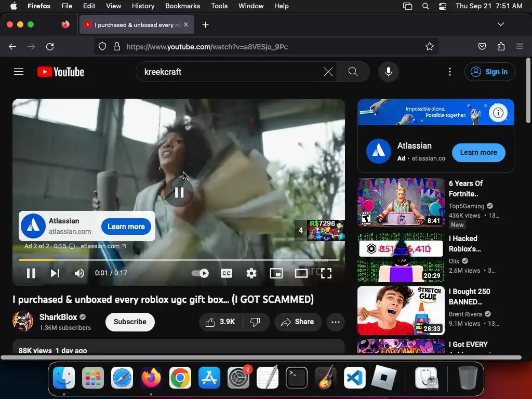Open Spotlight search in menu bar
Viewport: 532px width, 399px height.
[x=425, y=6]
